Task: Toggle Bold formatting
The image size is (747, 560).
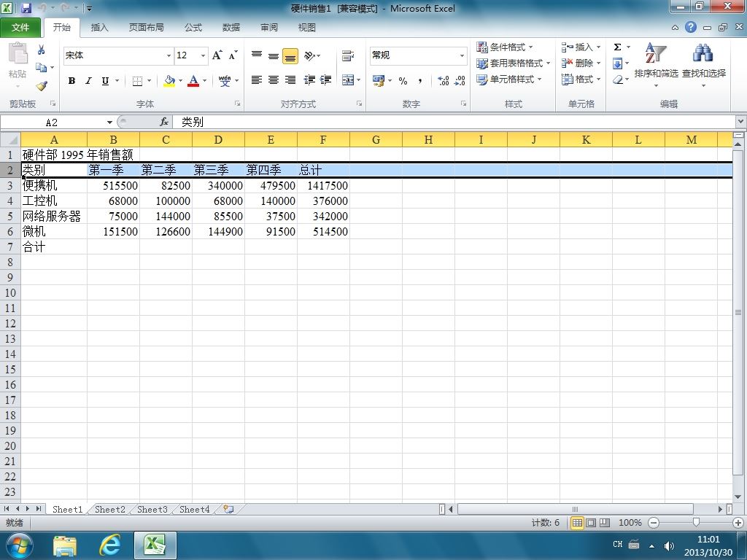Action: [x=71, y=81]
